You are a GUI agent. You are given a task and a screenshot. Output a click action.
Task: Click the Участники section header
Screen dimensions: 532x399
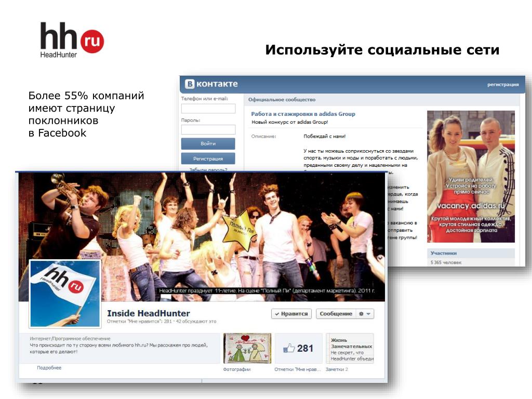pyautogui.click(x=471, y=253)
